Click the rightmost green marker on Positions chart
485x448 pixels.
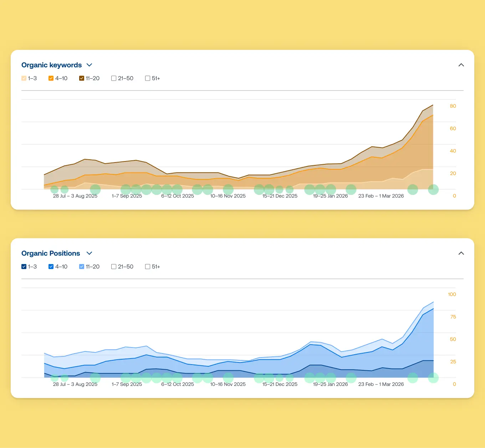pyautogui.click(x=434, y=378)
